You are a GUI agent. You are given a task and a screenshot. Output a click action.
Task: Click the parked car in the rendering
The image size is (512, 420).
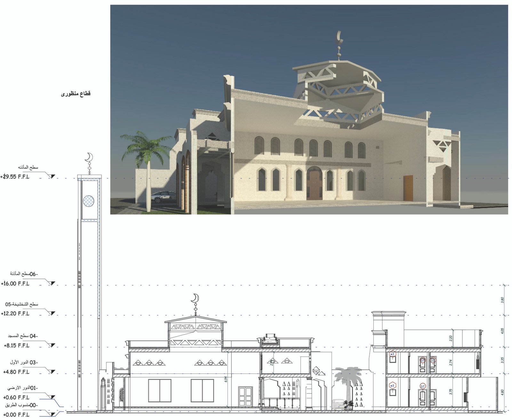163,197
